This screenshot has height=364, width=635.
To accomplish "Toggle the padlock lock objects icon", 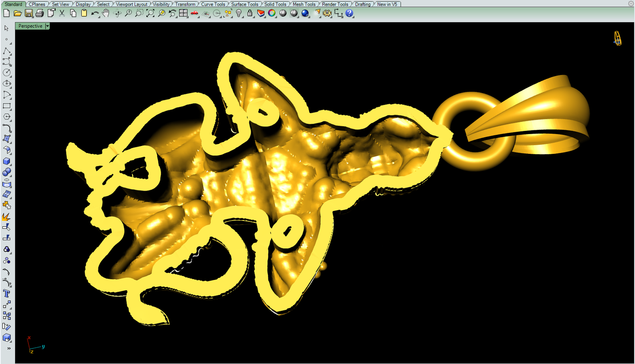I will [250, 13].
